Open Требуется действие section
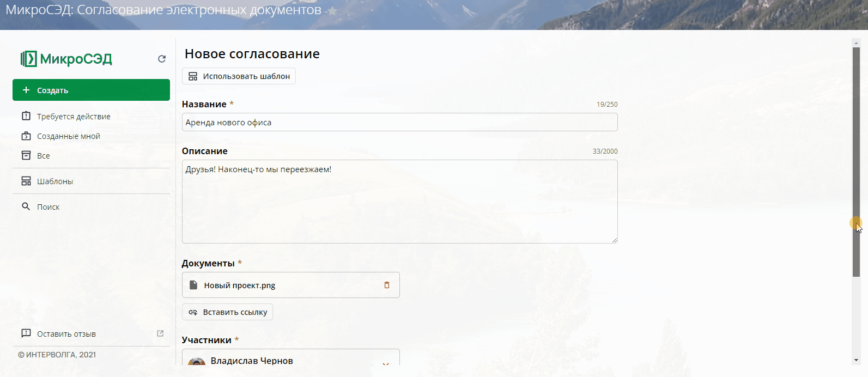Screen dimensions: 868x377 pyautogui.click(x=74, y=117)
